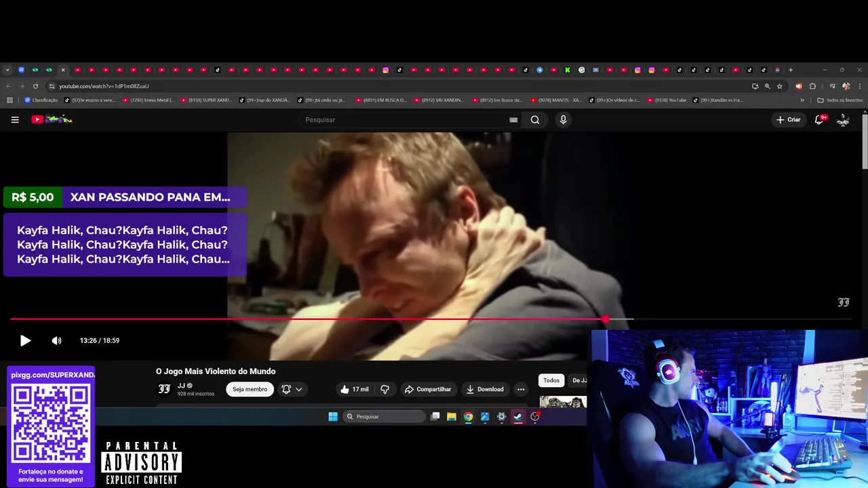Expand the hidden bookmarks chevron
The height and width of the screenshot is (488, 868).
click(802, 100)
